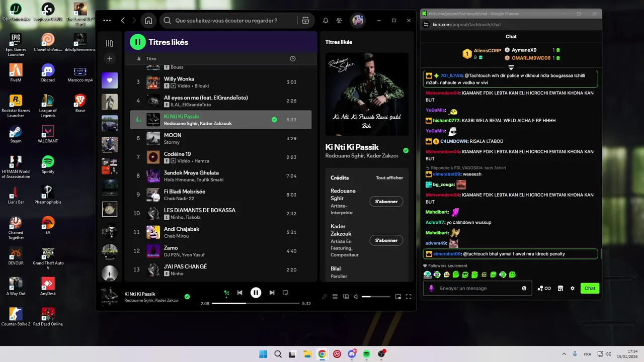Open Spotify profile avatar menu
Image resolution: width=644 pixels, height=362 pixels.
(x=358, y=21)
